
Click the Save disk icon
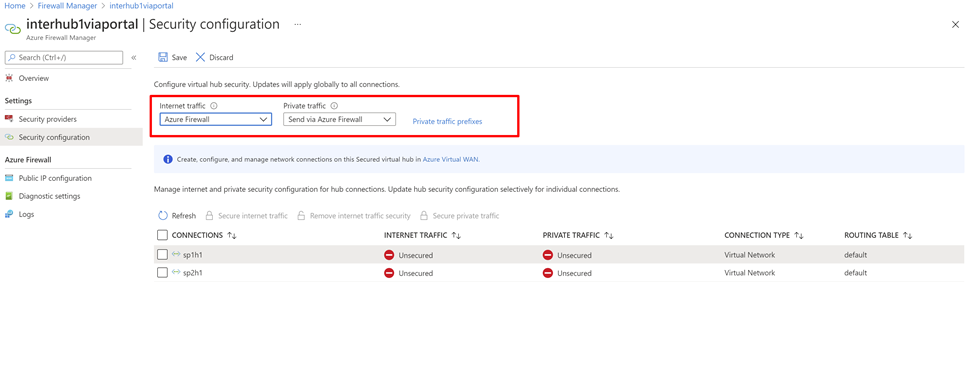[163, 57]
